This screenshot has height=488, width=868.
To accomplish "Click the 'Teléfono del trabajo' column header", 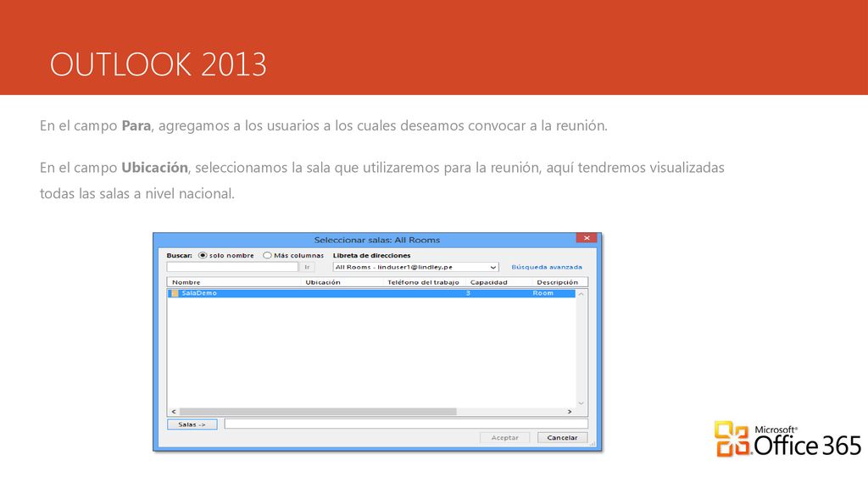I will click(x=424, y=282).
